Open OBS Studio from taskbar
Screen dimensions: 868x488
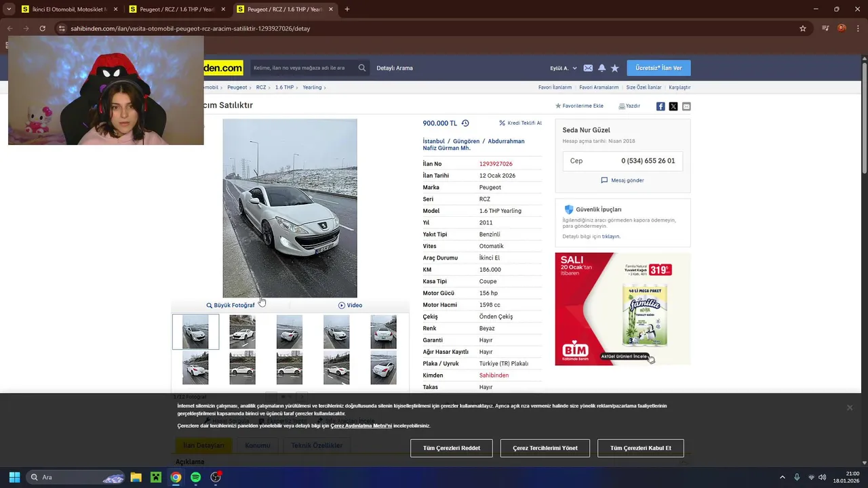point(216,477)
